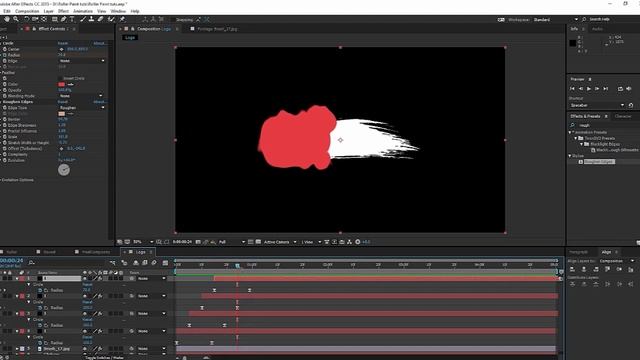This screenshot has height=360, width=640.
Task: Select the Roto Brush tool
Action: tap(111, 19)
